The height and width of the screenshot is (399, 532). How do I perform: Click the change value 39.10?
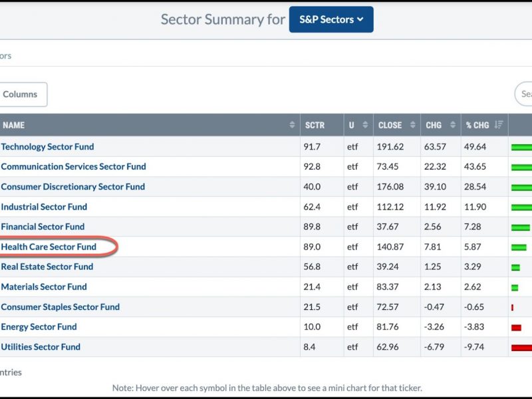point(435,187)
